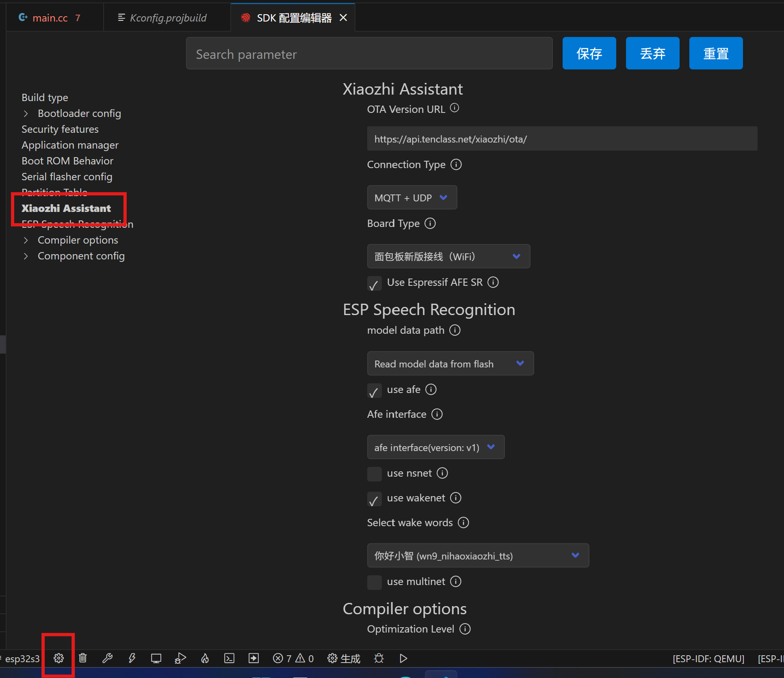Toggle the use wakenet checkbox

(x=374, y=499)
